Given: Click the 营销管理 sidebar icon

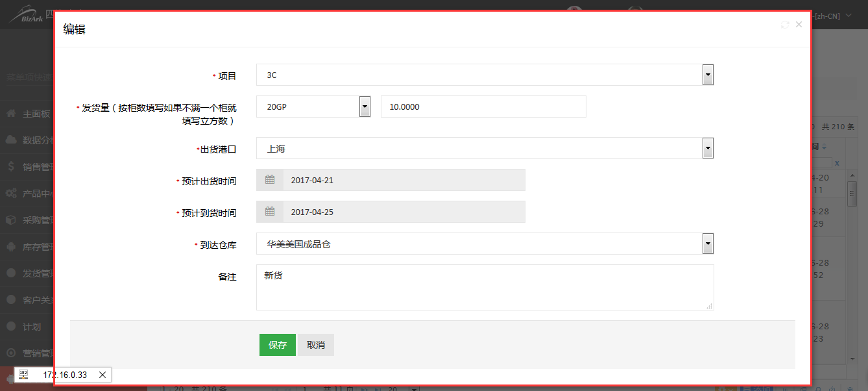Looking at the screenshot, I should 11,353.
